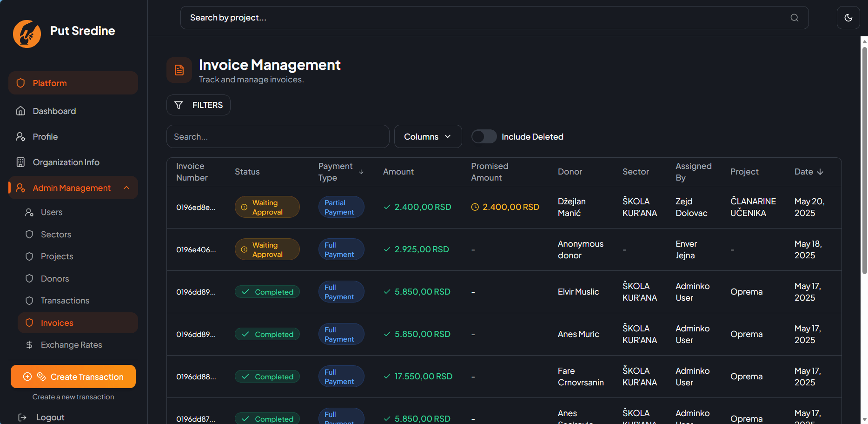The image size is (868, 424).
Task: Click the ČLANARINE UČENIKA project cell
Action: tap(753, 207)
